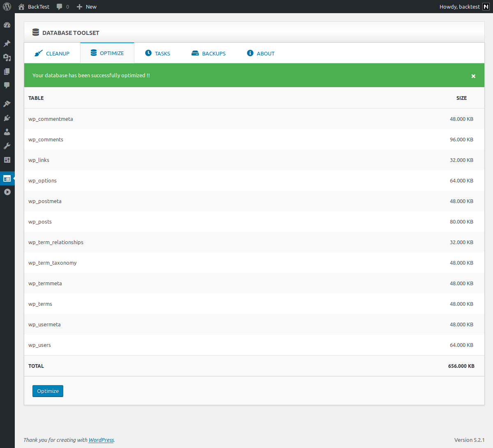The image size is (493, 448).
Task: Switch to the Cleanup tab
Action: 52,53
